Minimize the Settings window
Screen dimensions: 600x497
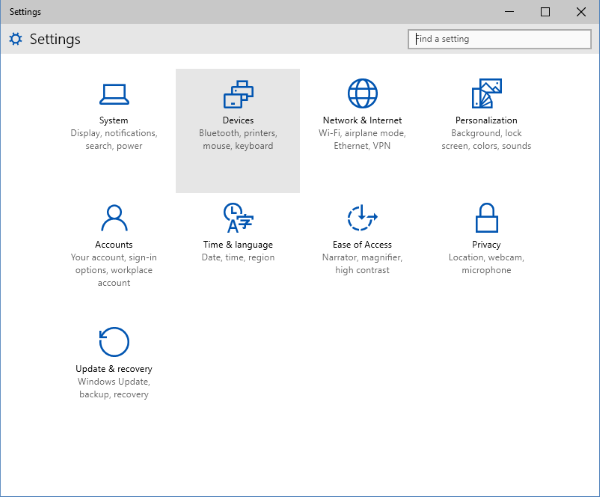pyautogui.click(x=509, y=12)
